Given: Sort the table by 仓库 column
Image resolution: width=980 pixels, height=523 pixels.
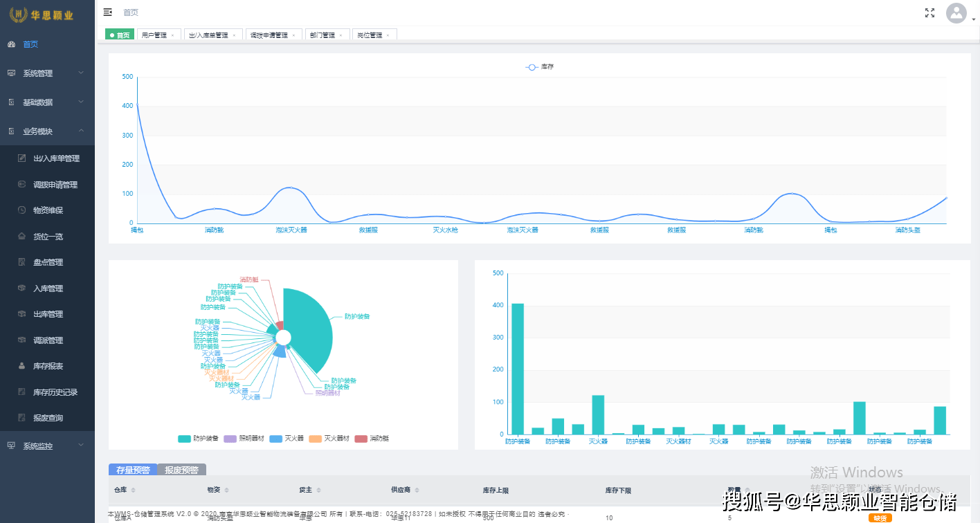Looking at the screenshot, I should [133, 490].
